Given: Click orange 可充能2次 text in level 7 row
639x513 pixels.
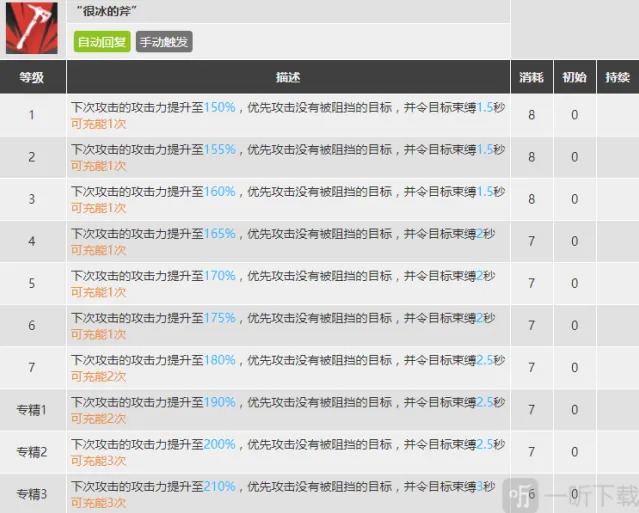Looking at the screenshot, I should coord(98,376).
